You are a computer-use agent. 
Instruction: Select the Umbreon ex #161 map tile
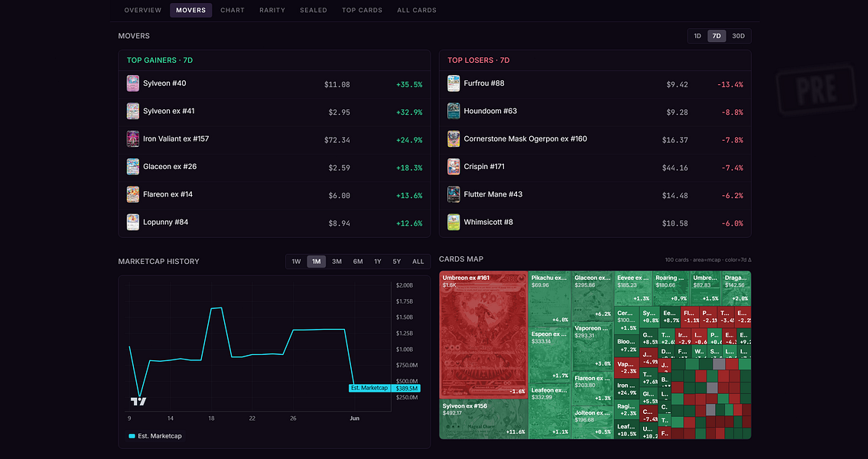pyautogui.click(x=483, y=334)
